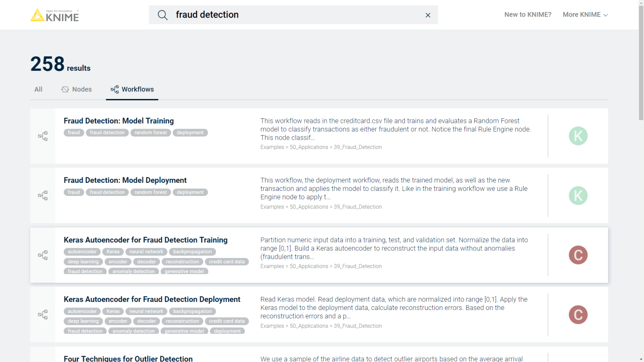Screen dimensions: 644x362
Task: Focus the fraud detection search field
Action: click(x=293, y=15)
